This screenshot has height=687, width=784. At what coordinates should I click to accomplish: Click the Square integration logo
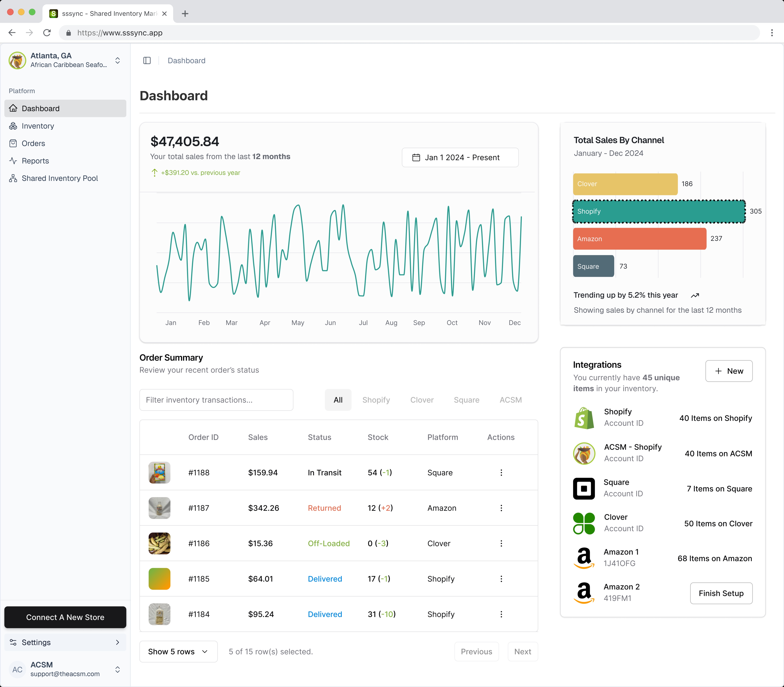click(x=584, y=488)
